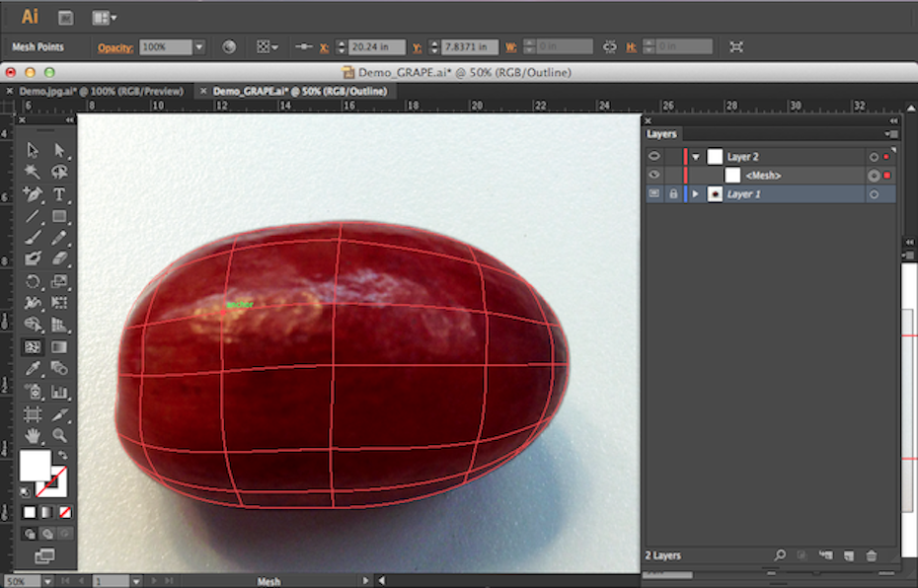Click the Layers panel tab
Viewport: 918px width, 588px height.
coord(661,134)
